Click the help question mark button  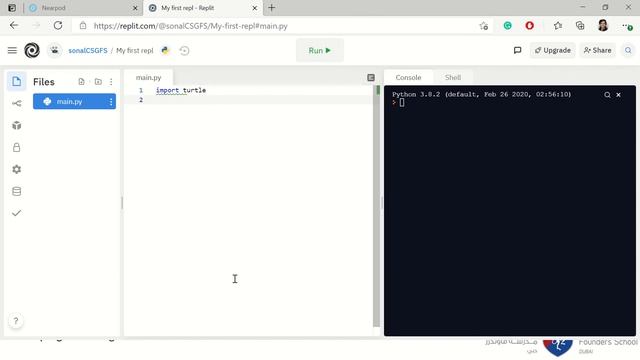coord(16,321)
